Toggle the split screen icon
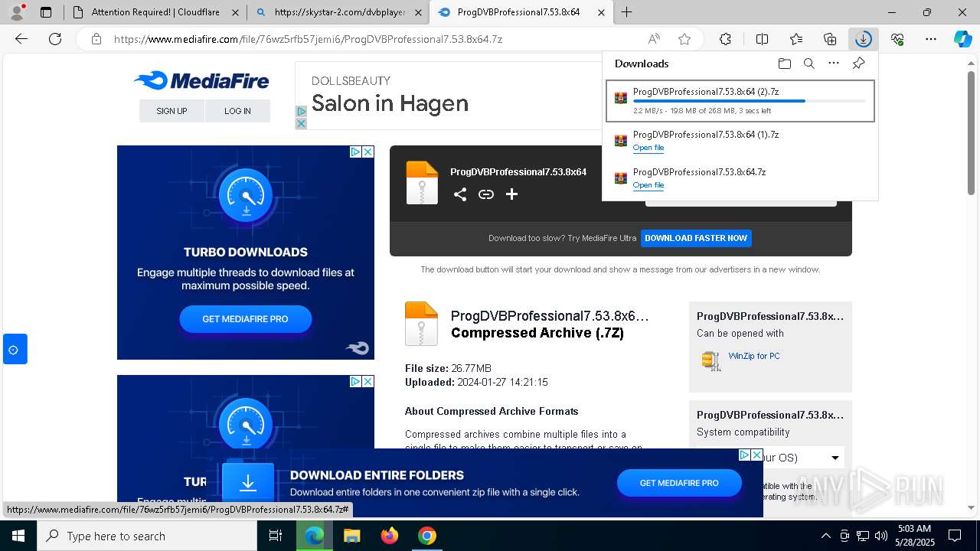The width and height of the screenshot is (980, 551). tap(762, 39)
